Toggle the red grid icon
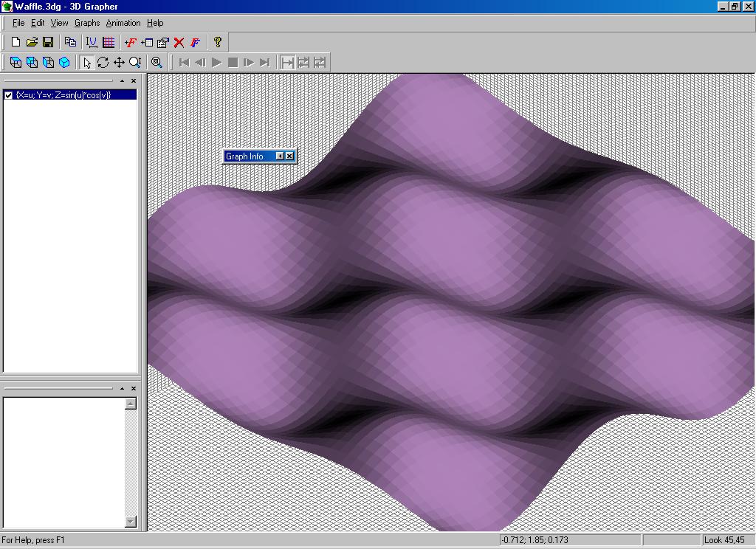 [x=109, y=42]
